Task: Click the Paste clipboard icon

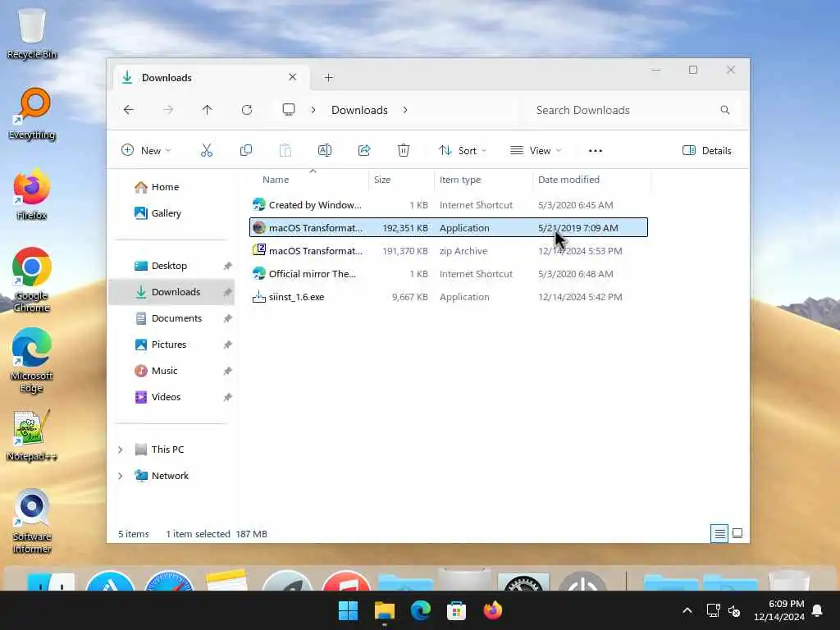Action: pos(285,151)
